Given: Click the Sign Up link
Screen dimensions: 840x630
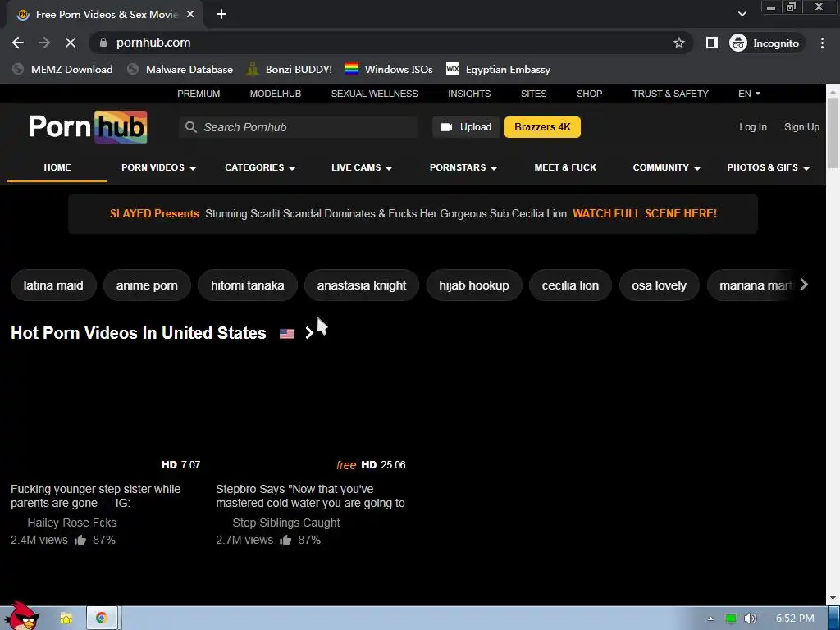Looking at the screenshot, I should 801,127.
